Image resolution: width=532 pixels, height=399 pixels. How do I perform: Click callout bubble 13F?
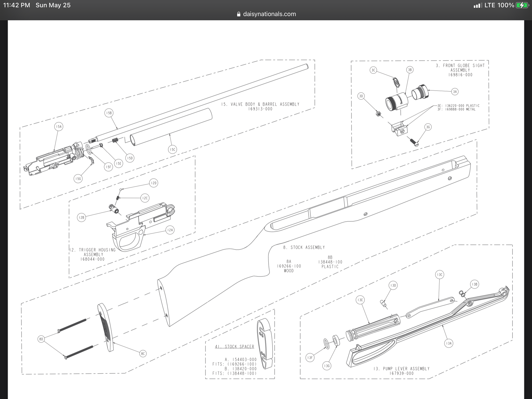[310, 358]
